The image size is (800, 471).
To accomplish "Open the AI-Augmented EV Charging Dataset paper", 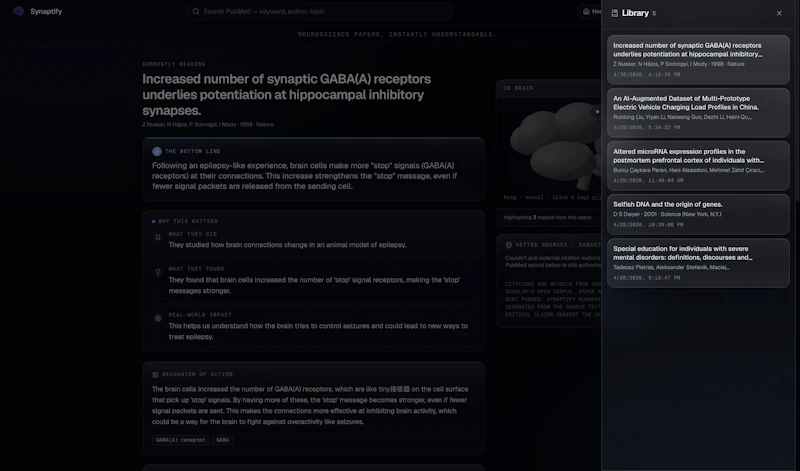I will click(698, 113).
